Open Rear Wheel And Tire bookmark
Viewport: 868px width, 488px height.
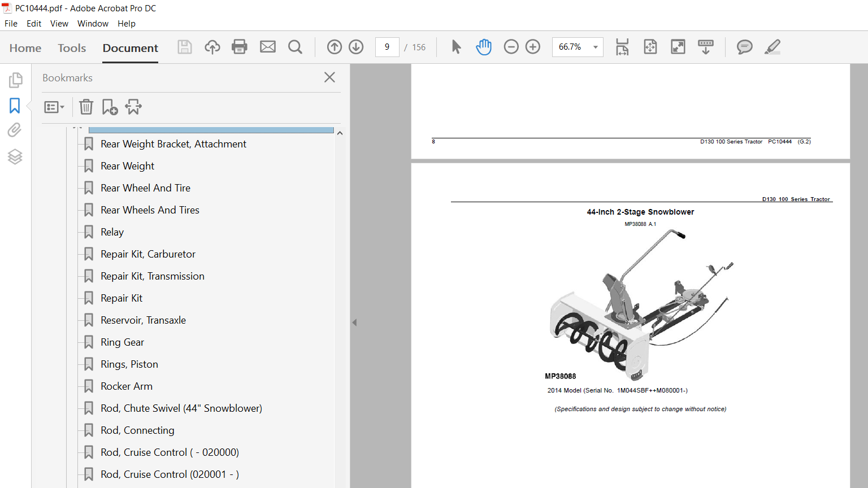(145, 188)
